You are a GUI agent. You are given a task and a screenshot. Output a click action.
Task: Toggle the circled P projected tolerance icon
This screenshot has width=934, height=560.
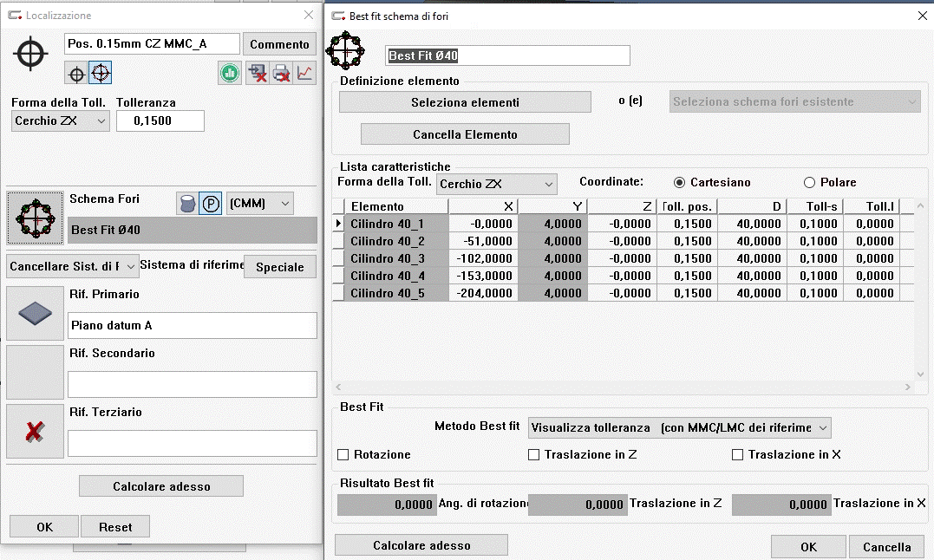[x=210, y=204]
